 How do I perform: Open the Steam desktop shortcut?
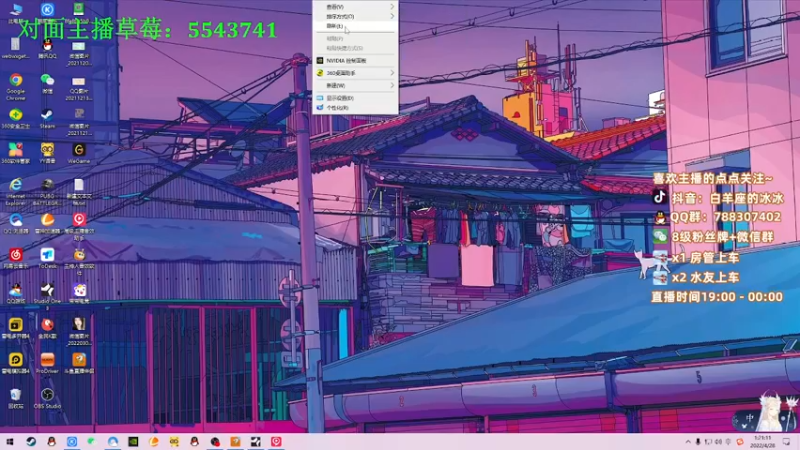click(x=47, y=119)
